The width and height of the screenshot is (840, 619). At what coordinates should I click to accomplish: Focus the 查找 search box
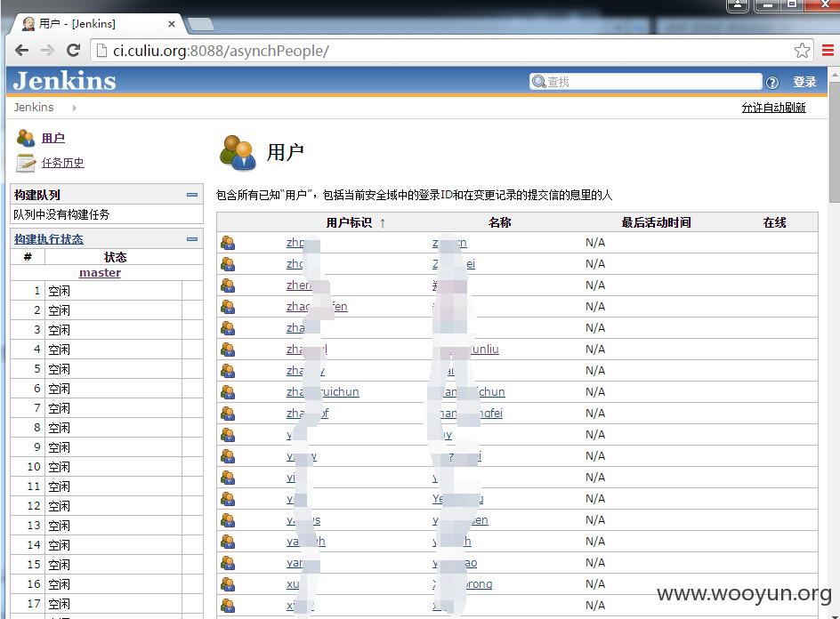point(645,82)
